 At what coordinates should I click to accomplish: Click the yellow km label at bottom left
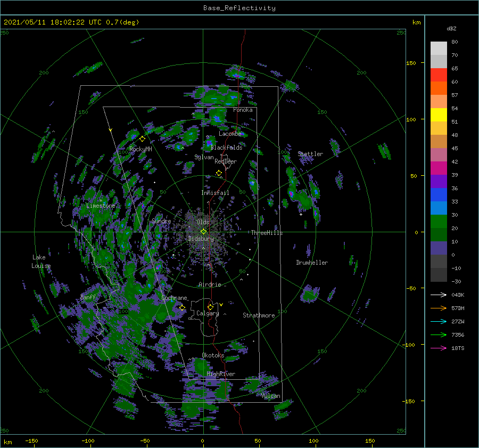coord(7,442)
